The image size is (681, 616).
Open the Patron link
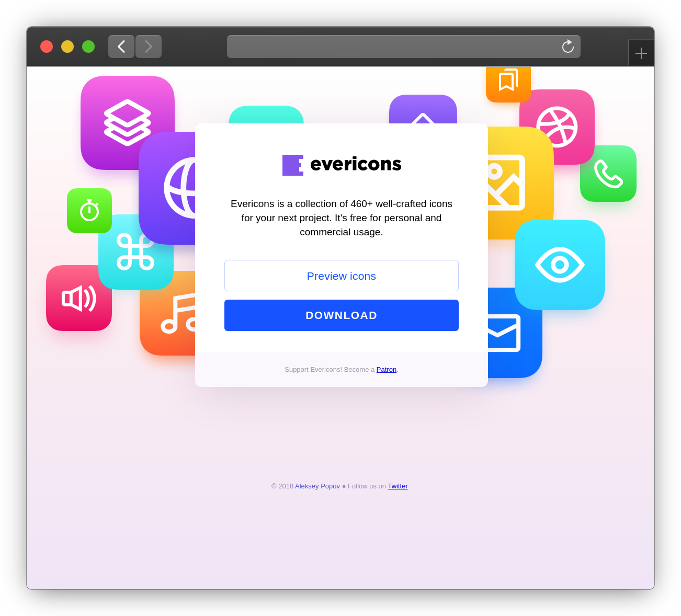(387, 370)
